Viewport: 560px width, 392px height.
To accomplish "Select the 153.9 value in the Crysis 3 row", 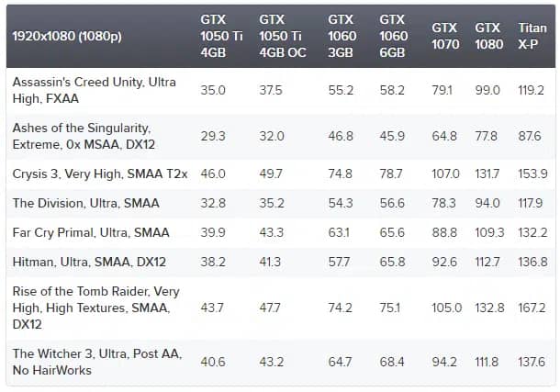I will point(533,173).
